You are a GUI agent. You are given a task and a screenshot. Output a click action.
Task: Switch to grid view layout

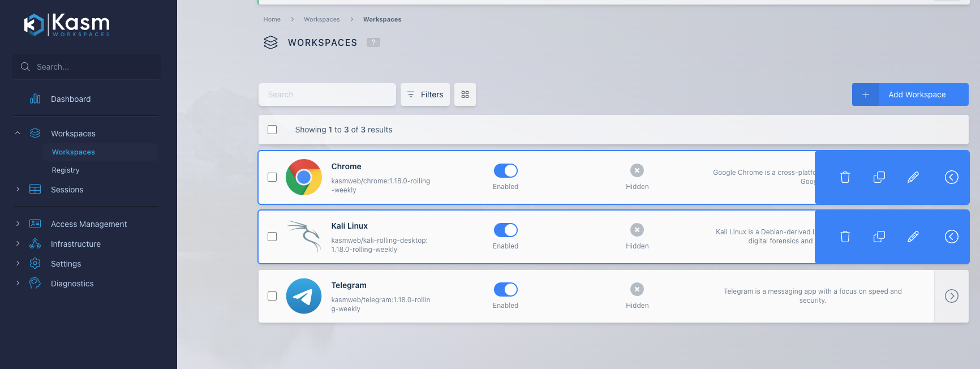coord(465,95)
